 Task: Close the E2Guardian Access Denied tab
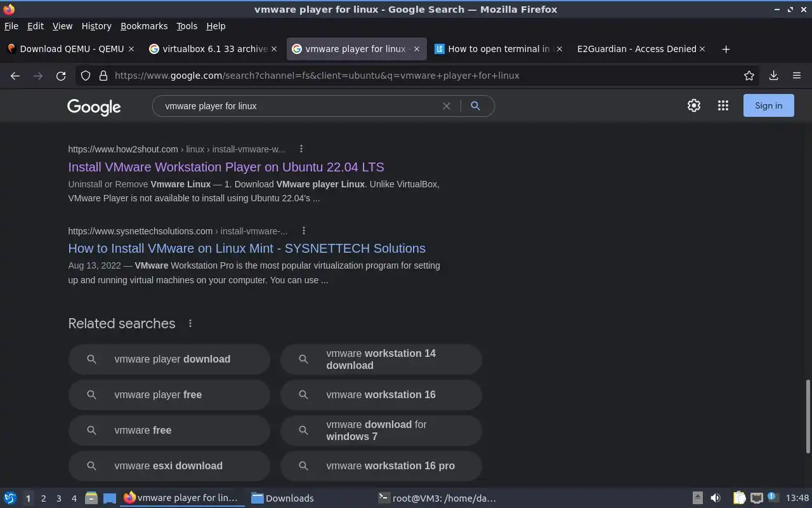coord(702,49)
